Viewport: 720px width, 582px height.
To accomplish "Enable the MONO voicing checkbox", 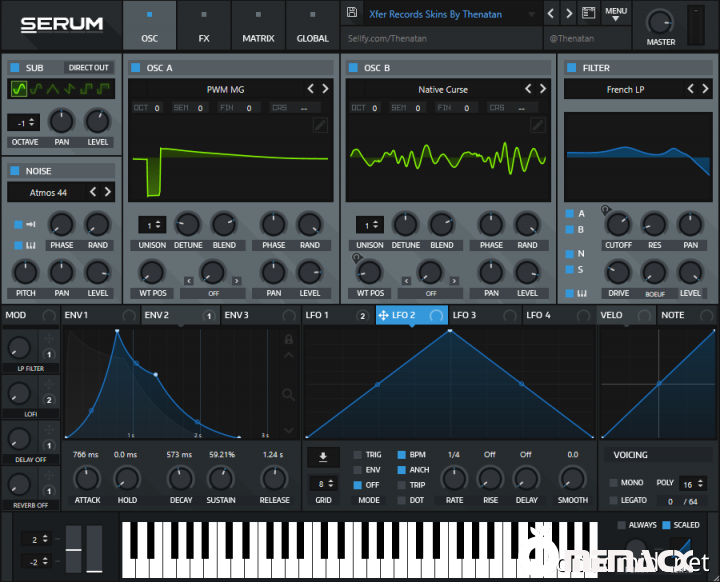I will 612,483.
